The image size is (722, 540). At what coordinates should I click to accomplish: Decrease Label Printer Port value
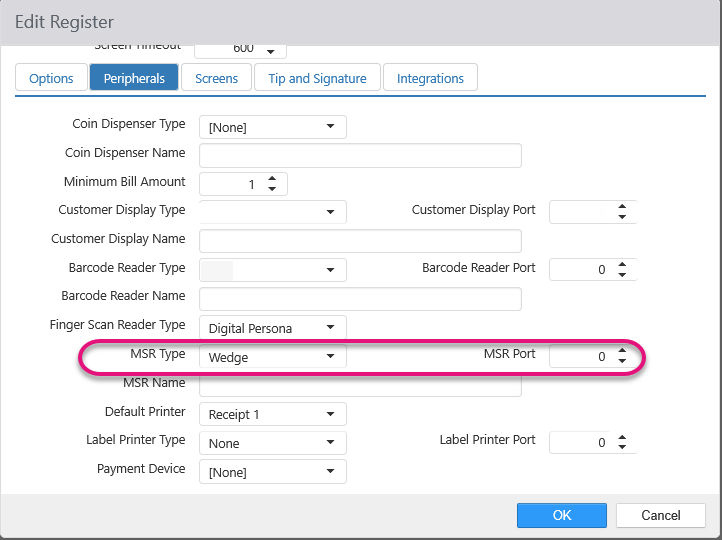pos(622,447)
